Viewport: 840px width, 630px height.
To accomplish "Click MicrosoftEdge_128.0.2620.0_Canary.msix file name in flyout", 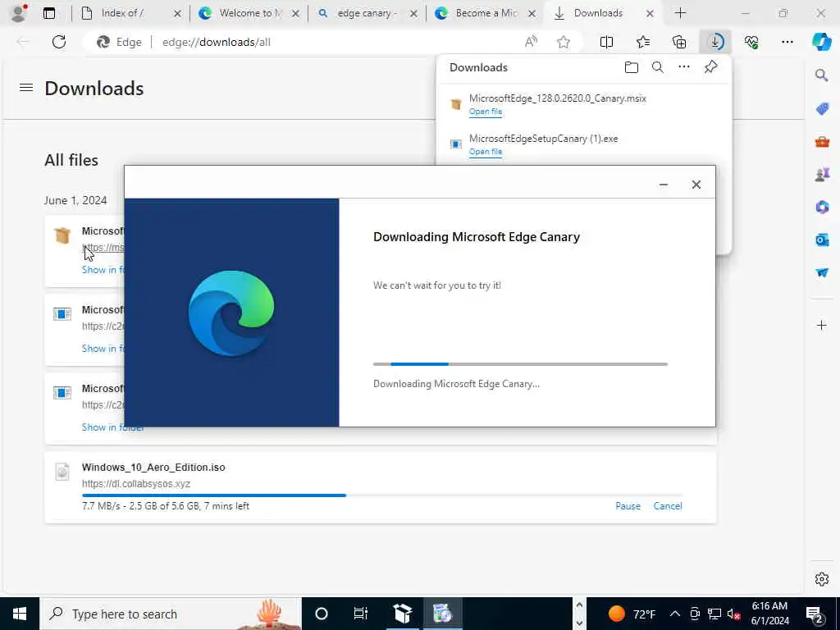I will click(557, 98).
